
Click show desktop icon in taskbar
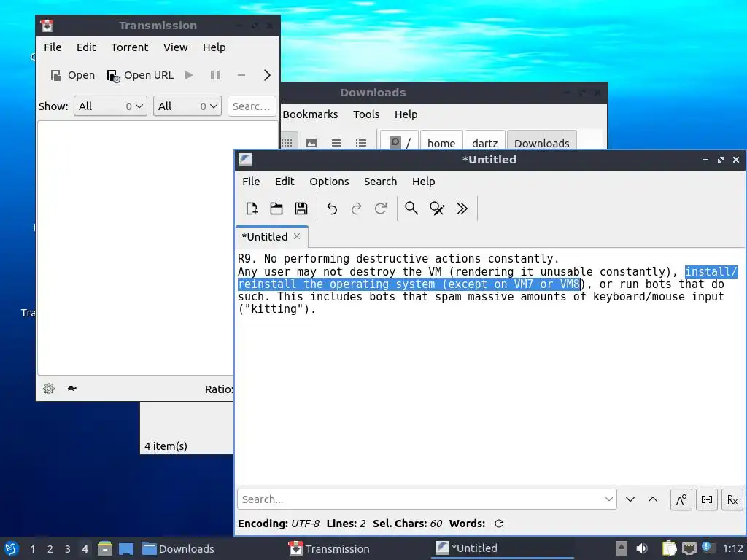click(x=126, y=548)
